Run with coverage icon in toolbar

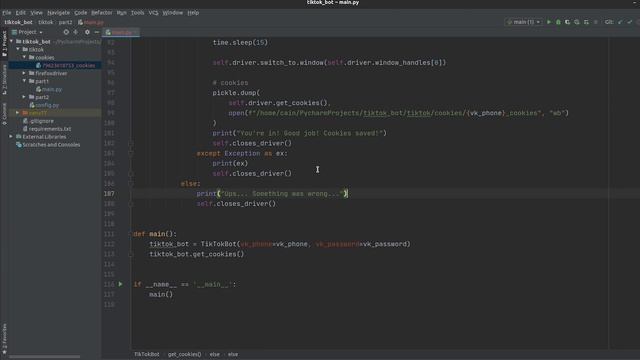[x=567, y=22]
